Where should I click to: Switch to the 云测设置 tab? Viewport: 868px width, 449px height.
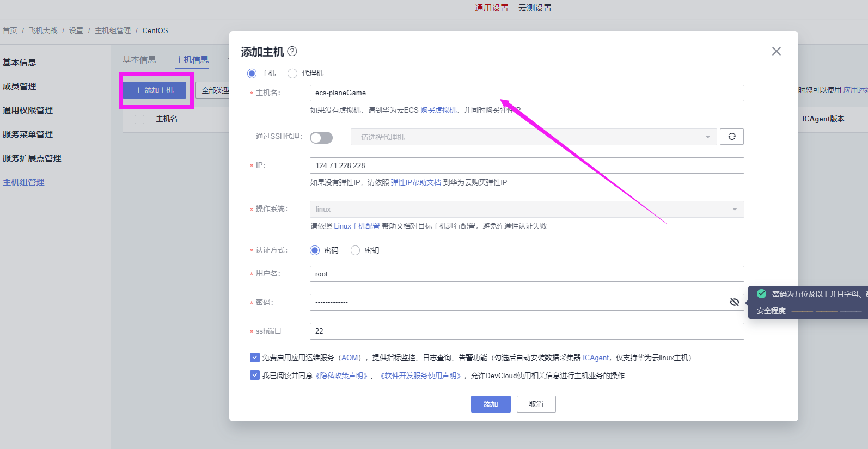[x=535, y=8]
